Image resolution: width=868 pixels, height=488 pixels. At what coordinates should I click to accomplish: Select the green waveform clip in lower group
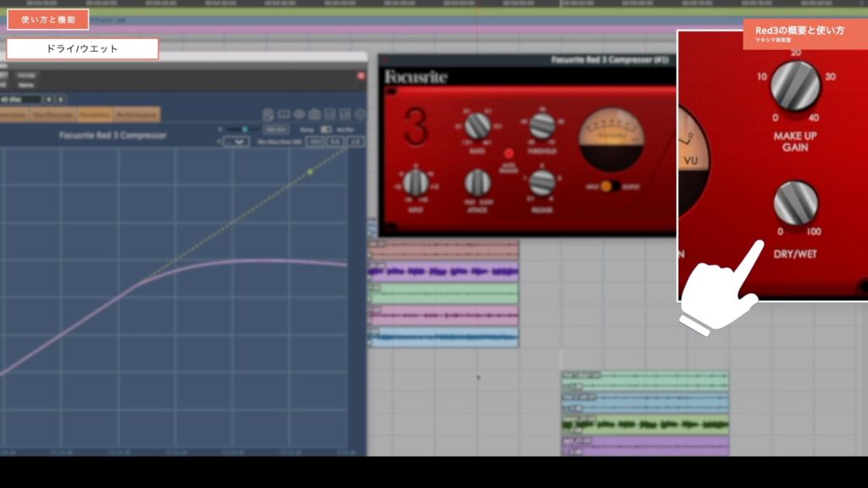(x=645, y=424)
